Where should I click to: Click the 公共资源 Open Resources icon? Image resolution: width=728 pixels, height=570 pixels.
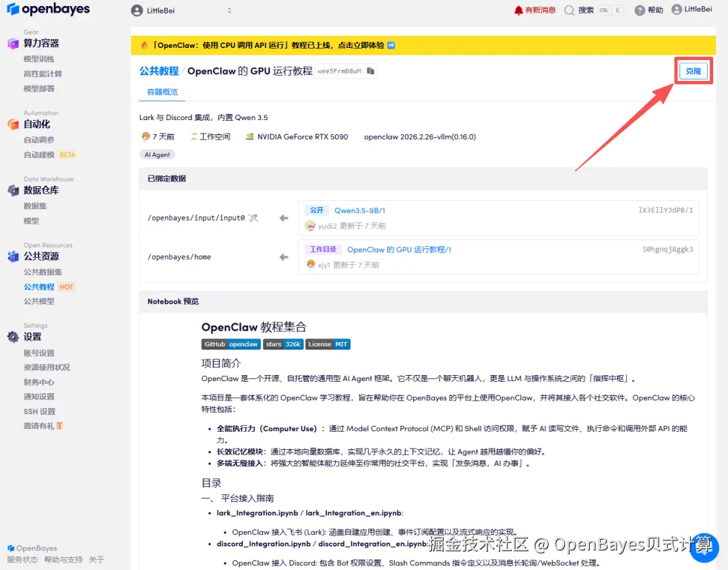pos(14,256)
